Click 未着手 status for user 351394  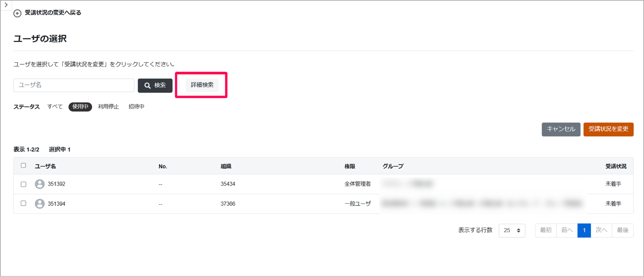pos(613,204)
